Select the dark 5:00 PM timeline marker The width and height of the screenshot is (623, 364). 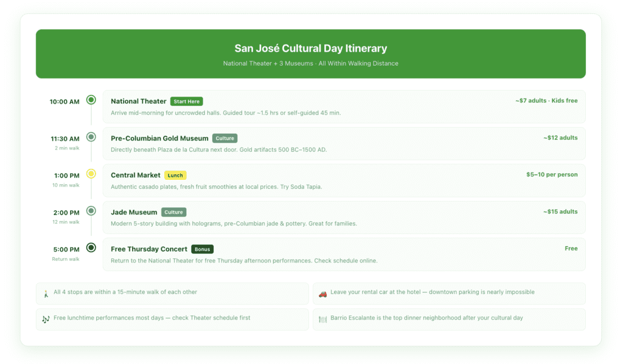(91, 248)
